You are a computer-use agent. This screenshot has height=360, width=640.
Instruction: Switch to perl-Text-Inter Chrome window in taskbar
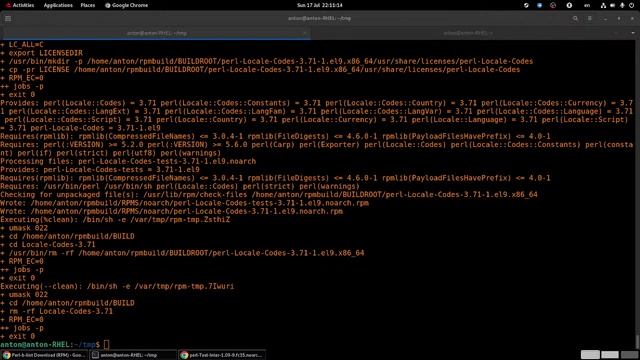[222, 355]
